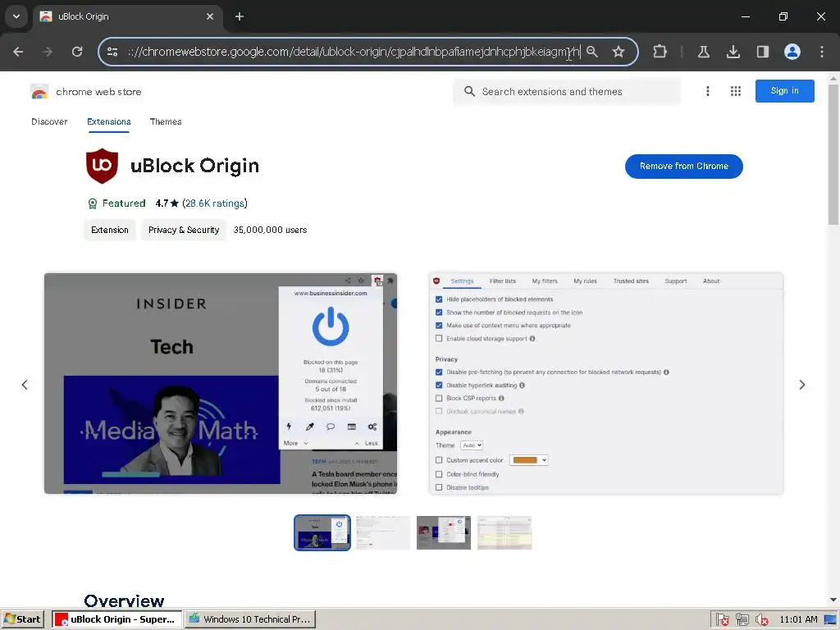Click the speaker volume tray icon
The width and height of the screenshot is (840, 630).
761,620
